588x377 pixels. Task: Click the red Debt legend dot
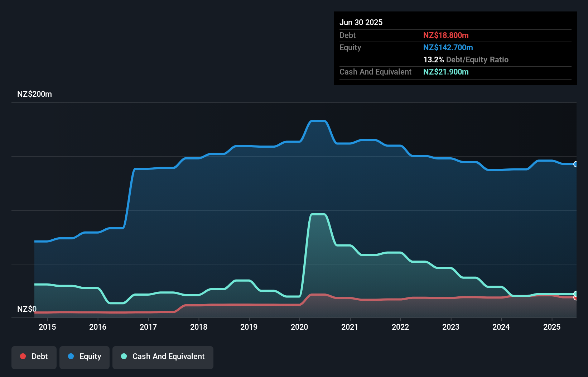pyautogui.click(x=23, y=356)
